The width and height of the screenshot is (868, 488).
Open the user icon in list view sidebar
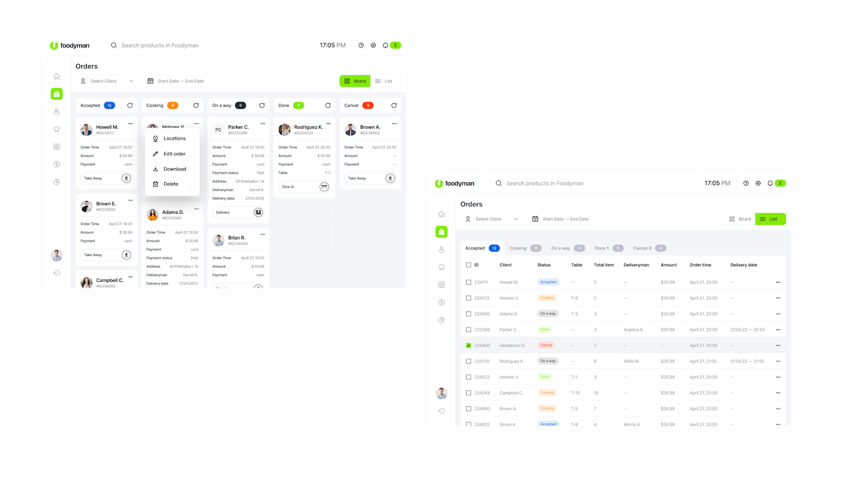(441, 249)
